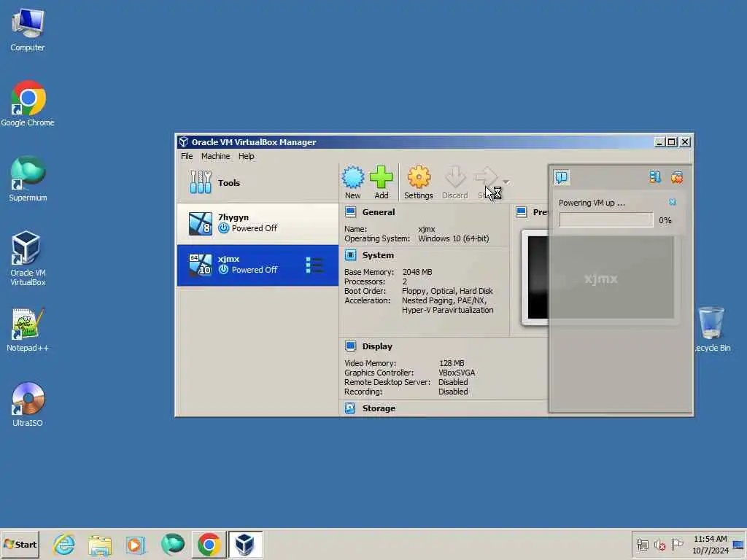
Task: Select the 7hygyn virtual machine
Action: [x=258, y=224]
